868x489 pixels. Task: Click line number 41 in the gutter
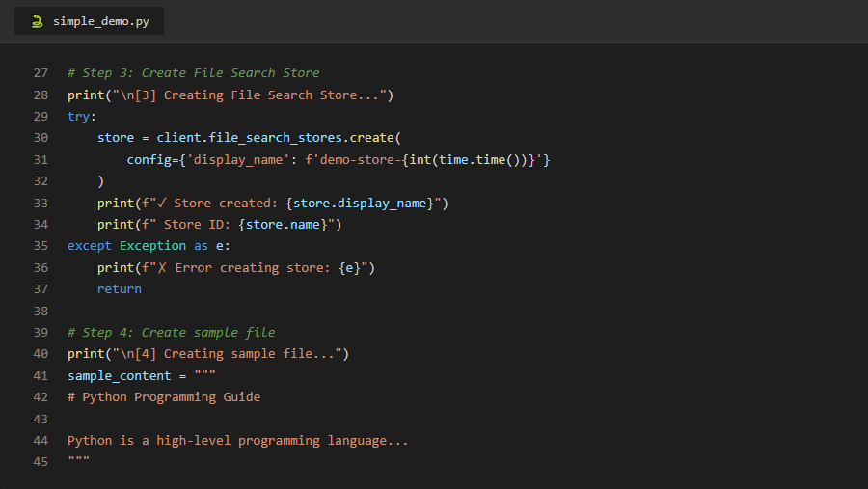pos(41,376)
